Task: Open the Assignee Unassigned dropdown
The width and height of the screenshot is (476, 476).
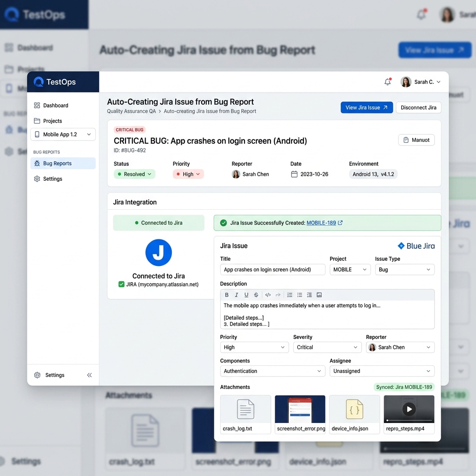Action: coord(382,371)
